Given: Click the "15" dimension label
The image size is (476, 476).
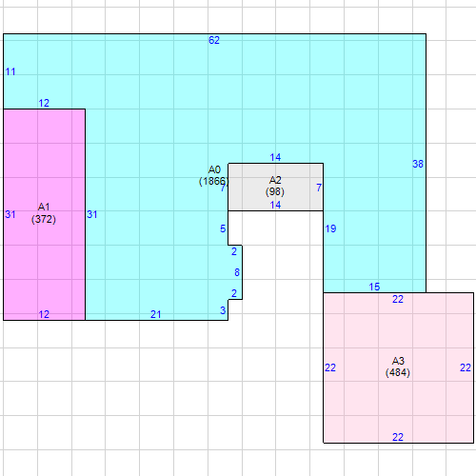Looking at the screenshot, I should [x=374, y=287].
